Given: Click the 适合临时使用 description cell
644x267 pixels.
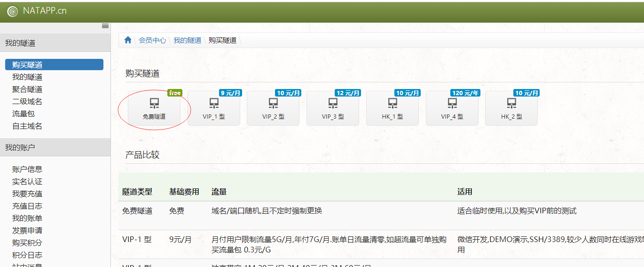Looking at the screenshot, I should pyautogui.click(x=517, y=211).
